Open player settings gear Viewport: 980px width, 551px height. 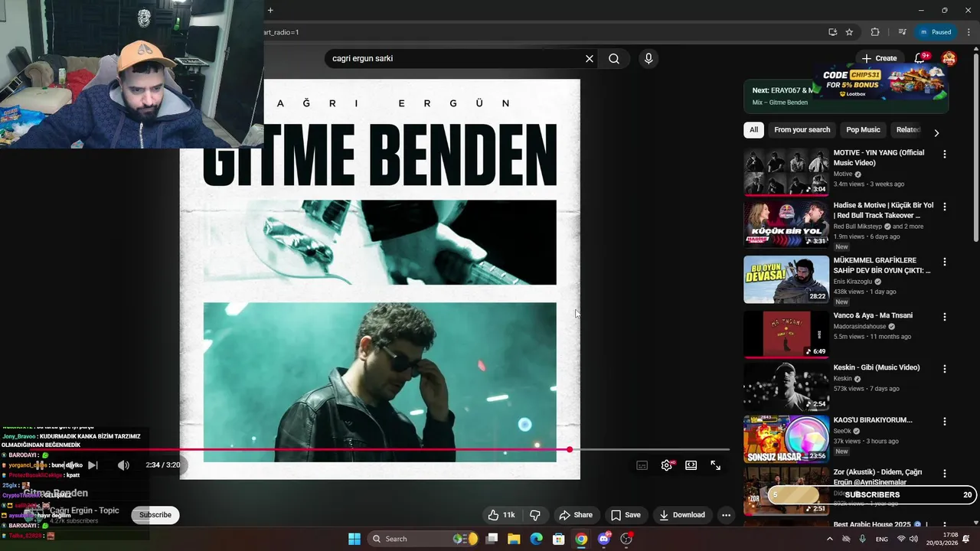tap(667, 465)
